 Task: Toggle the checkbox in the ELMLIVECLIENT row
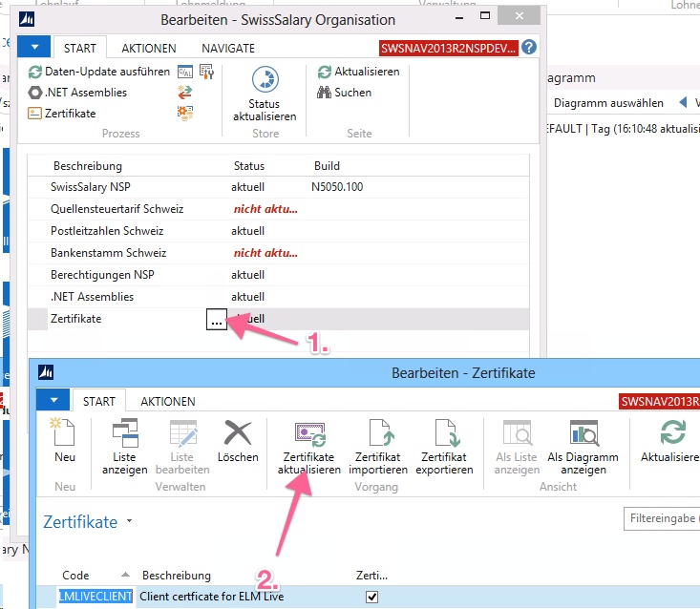372,597
